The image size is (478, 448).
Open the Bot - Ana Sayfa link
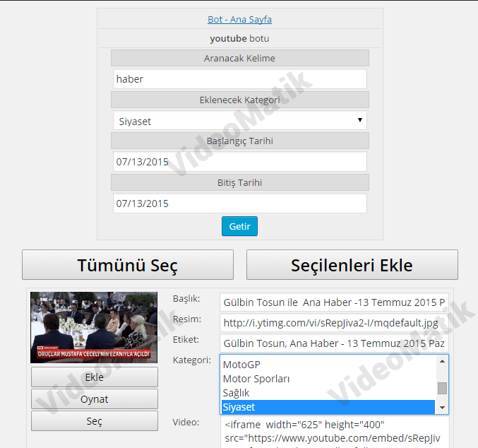[x=239, y=19]
